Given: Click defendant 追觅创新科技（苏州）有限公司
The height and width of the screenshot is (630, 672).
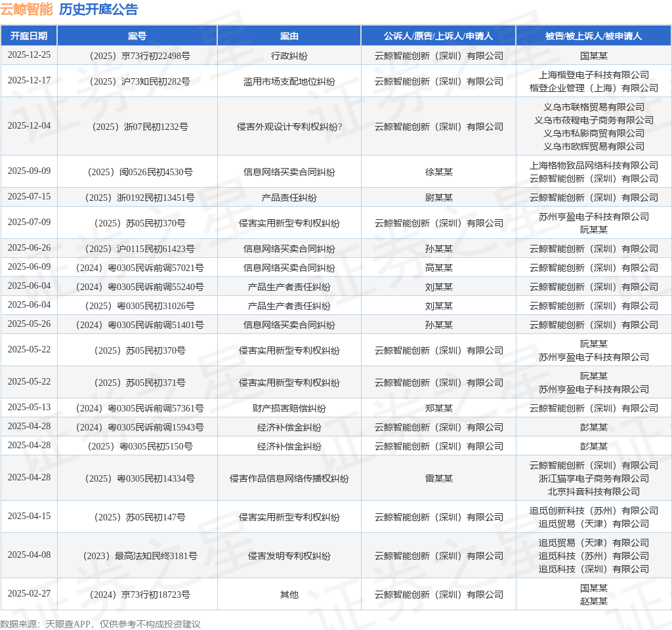Looking at the screenshot, I should click(x=593, y=511).
